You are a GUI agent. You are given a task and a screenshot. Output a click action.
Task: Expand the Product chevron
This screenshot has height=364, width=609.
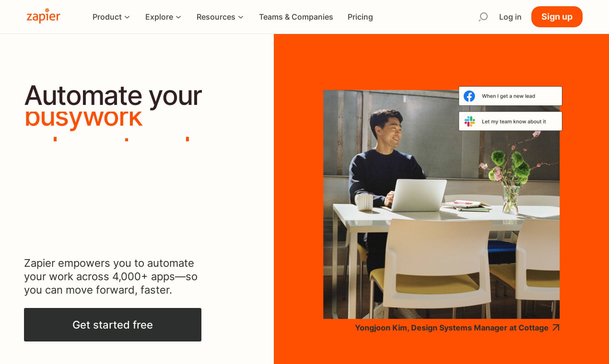[x=127, y=17]
